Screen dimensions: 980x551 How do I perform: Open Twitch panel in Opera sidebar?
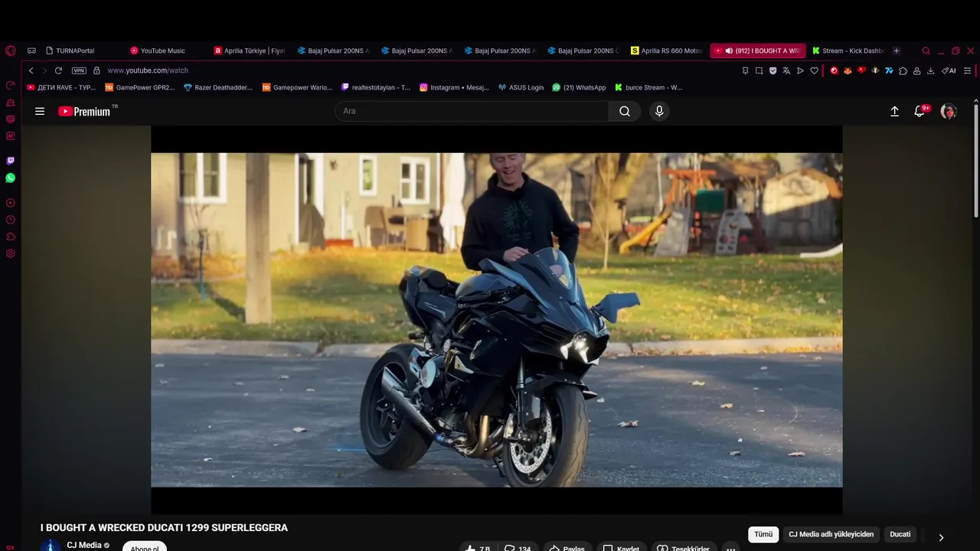click(x=10, y=161)
